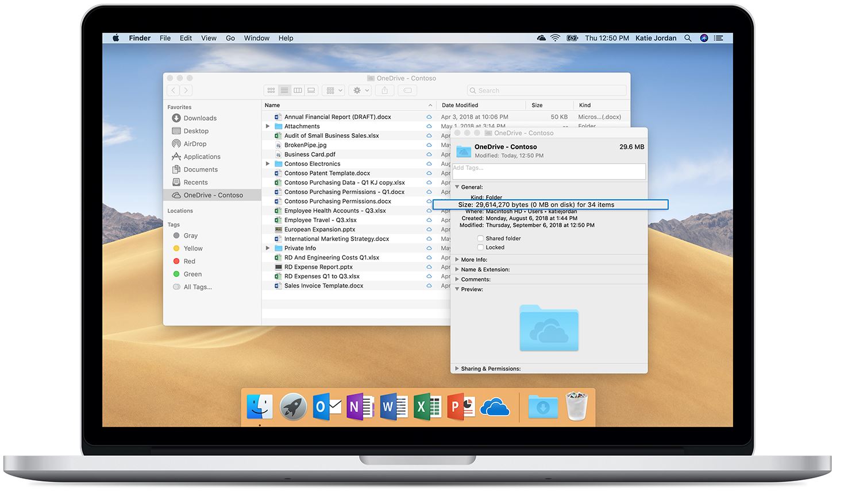This screenshot has width=844, height=504.
Task: Launch Excel from the Dock
Action: click(427, 407)
